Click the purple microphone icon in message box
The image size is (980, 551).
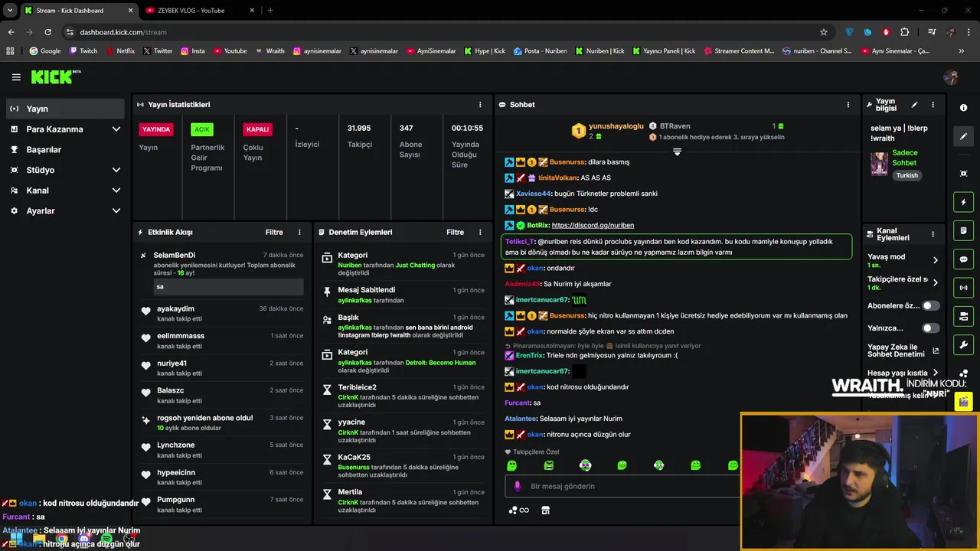pos(518,486)
